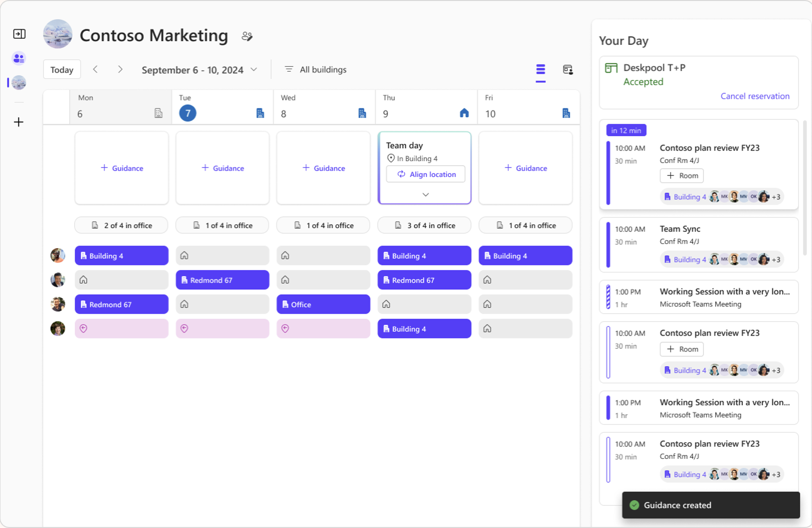Collapse the left sidebar panel icon
The image size is (812, 528).
coord(19,34)
